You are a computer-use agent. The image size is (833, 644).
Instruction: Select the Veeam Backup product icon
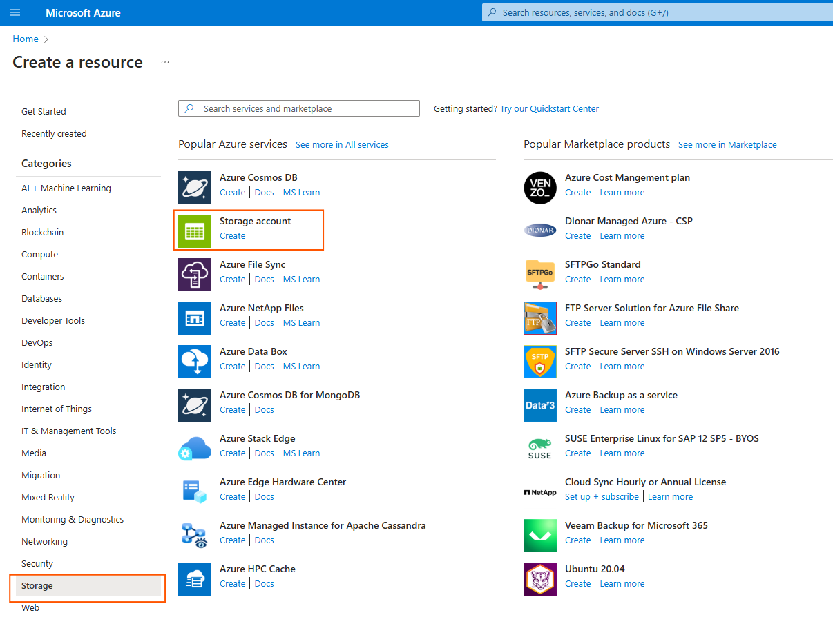click(x=539, y=536)
